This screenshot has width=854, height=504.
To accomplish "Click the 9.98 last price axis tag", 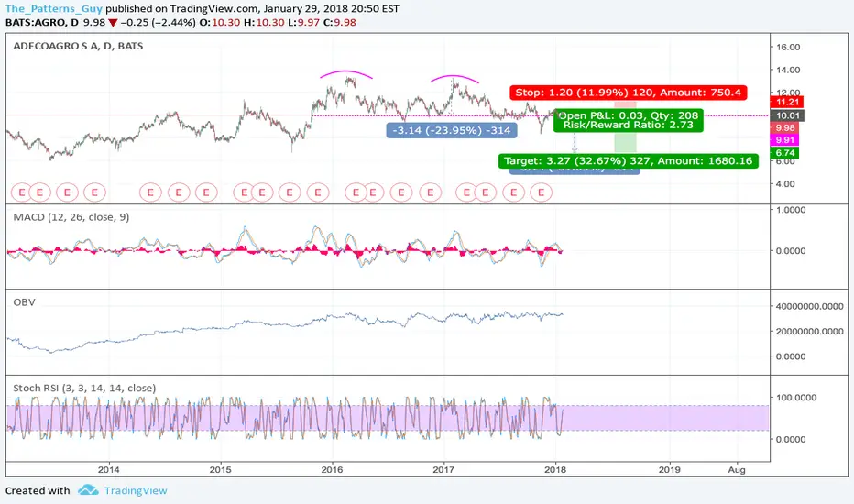I will pos(785,128).
